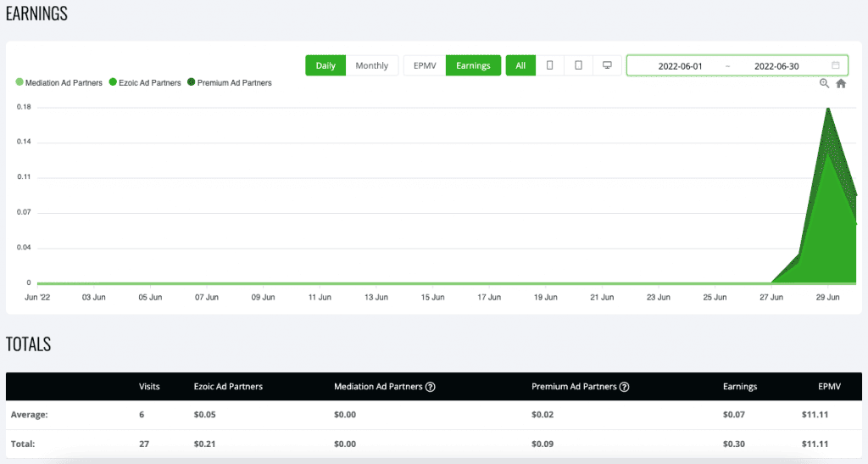Click the EARNINGS section heading
The image size is (868, 464).
pyautogui.click(x=36, y=14)
